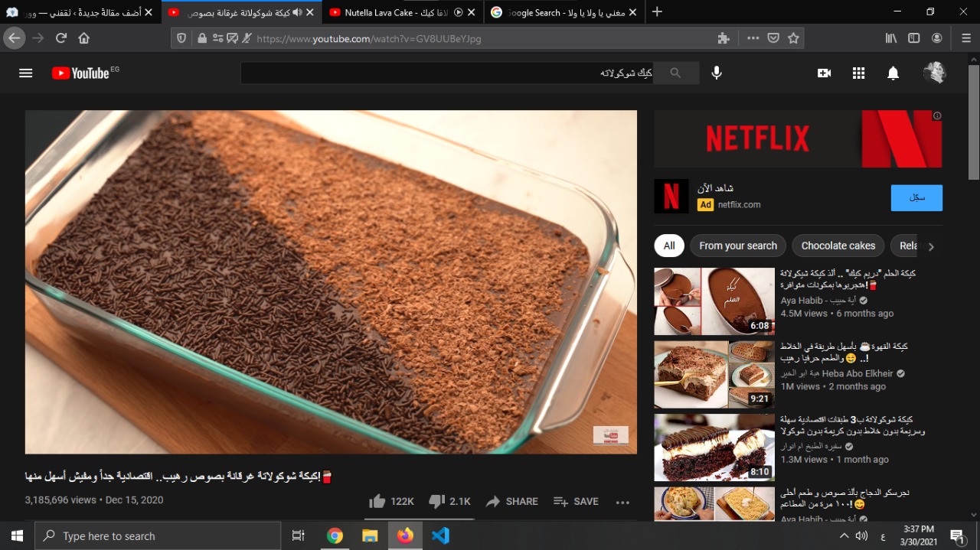Open Heba Abo Elkheir channel link

pyautogui.click(x=836, y=373)
